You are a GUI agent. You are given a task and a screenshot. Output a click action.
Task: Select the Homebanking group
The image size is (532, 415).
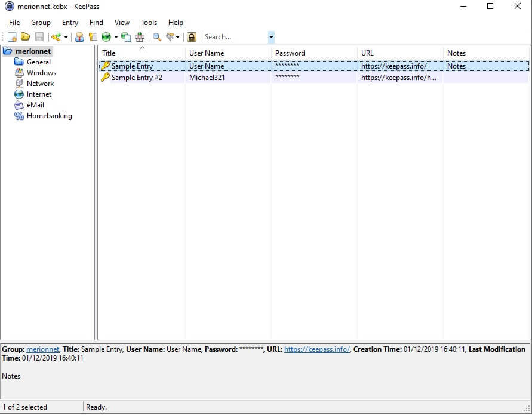(50, 116)
